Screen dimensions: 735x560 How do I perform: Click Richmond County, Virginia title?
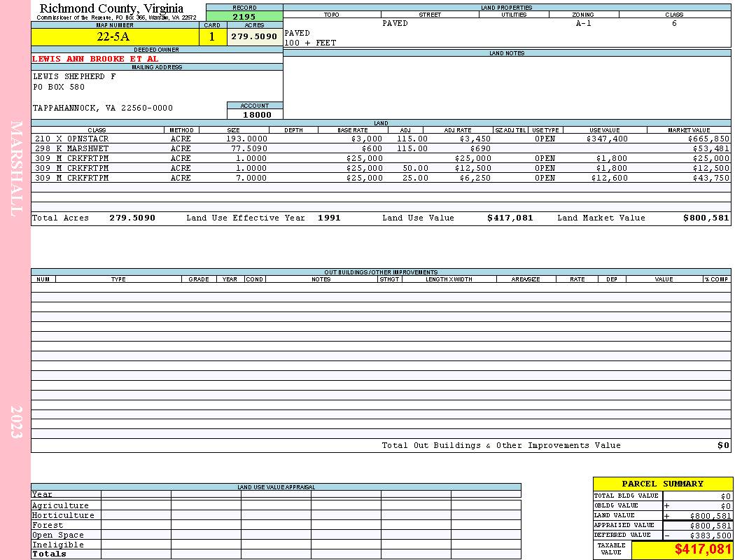[111, 8]
